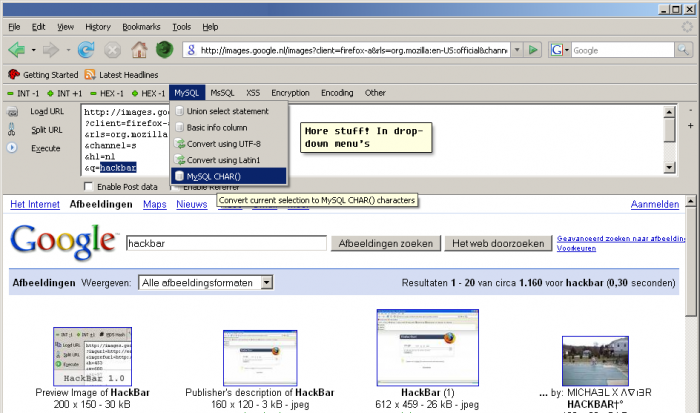Click the INT +1 increment button
Image resolution: width=700 pixels, height=413 pixels.
pyautogui.click(x=65, y=93)
